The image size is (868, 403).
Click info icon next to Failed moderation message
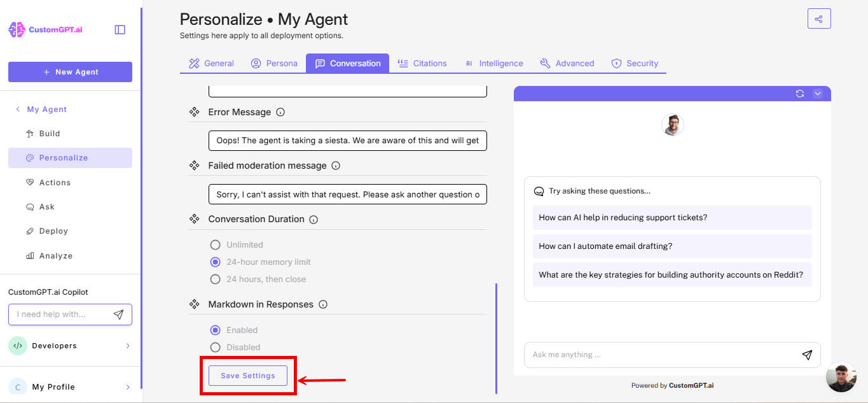click(336, 166)
